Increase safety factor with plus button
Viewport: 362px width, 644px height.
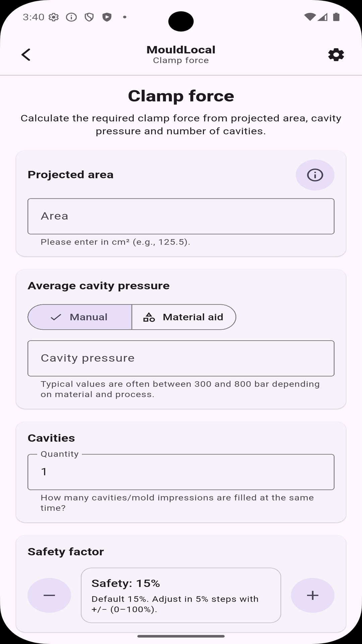click(x=312, y=595)
